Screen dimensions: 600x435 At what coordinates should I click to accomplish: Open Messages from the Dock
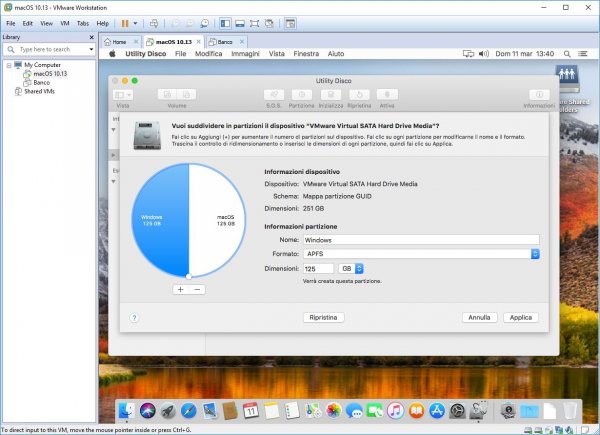[354, 411]
